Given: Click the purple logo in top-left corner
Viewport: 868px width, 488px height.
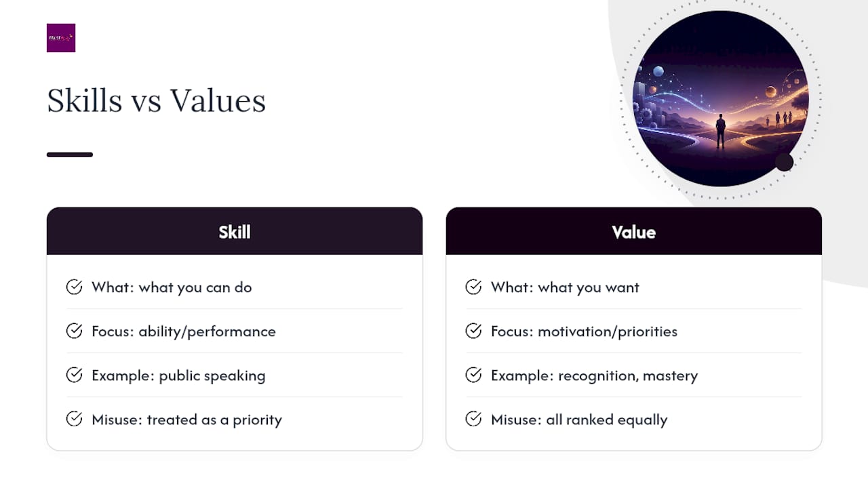Looking at the screenshot, I should pos(61,38).
